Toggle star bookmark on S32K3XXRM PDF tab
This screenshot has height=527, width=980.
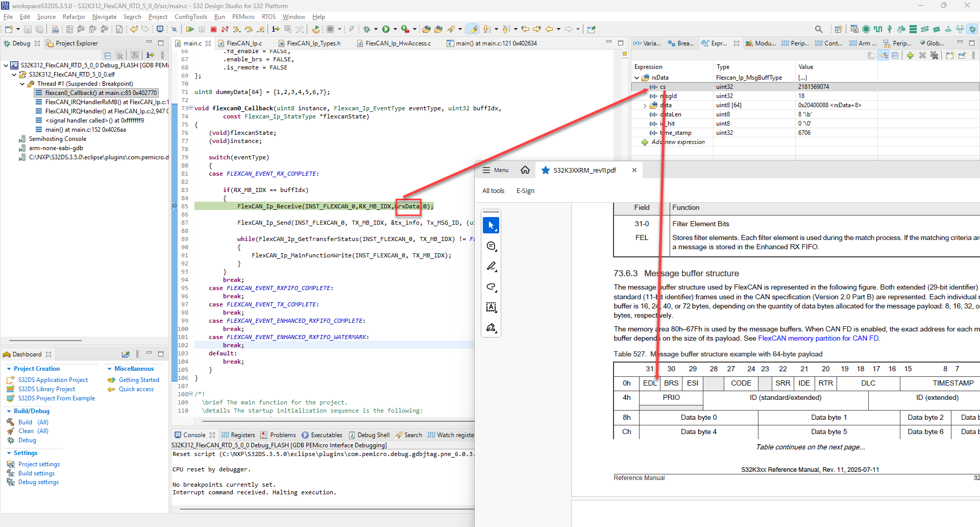click(x=545, y=170)
